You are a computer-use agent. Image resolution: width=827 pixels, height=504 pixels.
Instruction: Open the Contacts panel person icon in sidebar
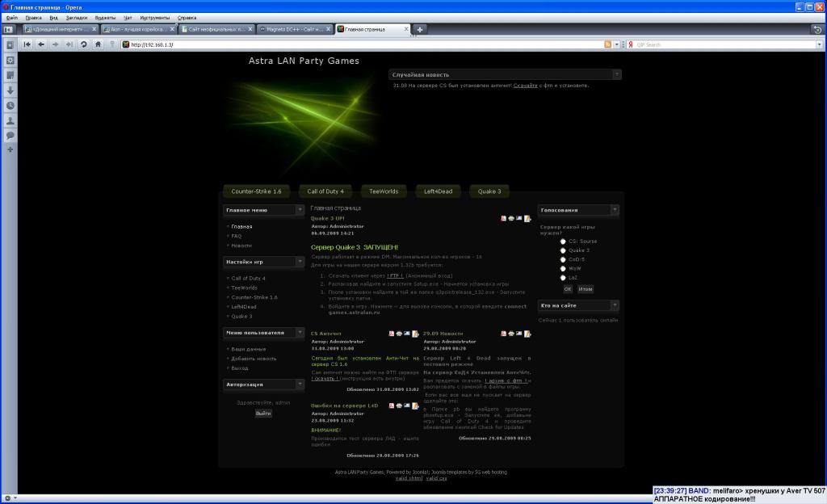coord(10,120)
